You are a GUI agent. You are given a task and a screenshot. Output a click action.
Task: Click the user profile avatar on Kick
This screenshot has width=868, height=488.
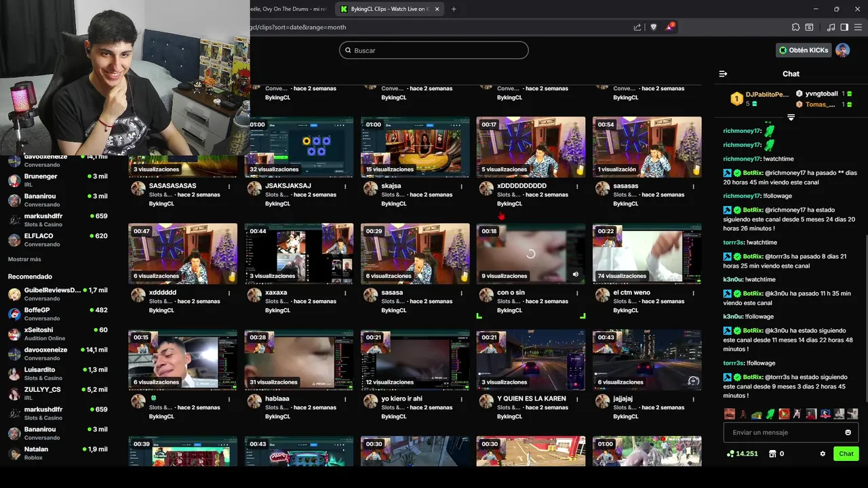[843, 50]
